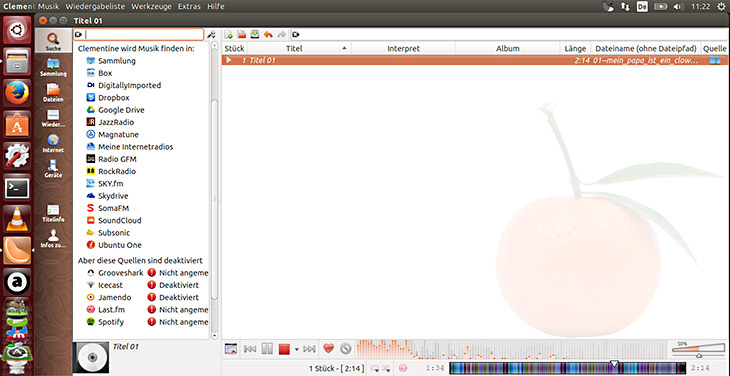Viewport: 730px width, 376px height.
Task: Open VLC from the Ubuntu launcher
Action: click(17, 219)
